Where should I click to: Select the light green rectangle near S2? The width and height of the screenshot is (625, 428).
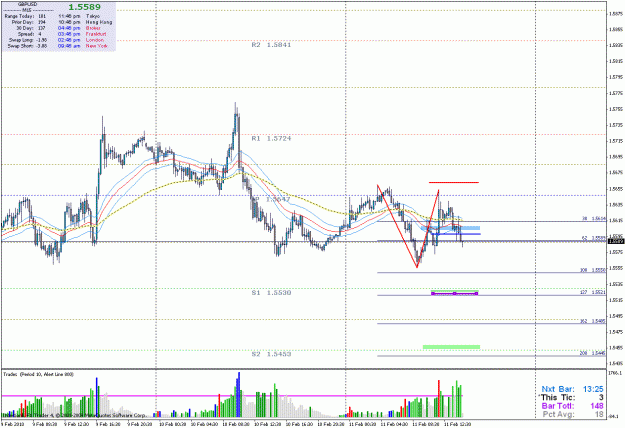click(x=451, y=347)
